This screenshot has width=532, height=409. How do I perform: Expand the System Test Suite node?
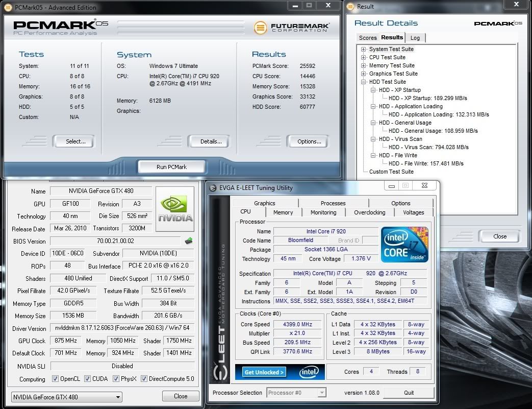tap(364, 50)
